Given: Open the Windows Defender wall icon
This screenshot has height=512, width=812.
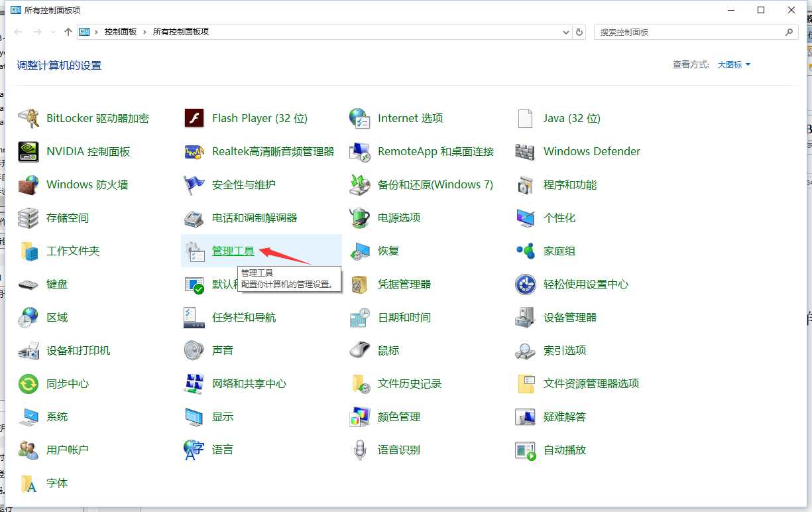Looking at the screenshot, I should [x=525, y=151].
